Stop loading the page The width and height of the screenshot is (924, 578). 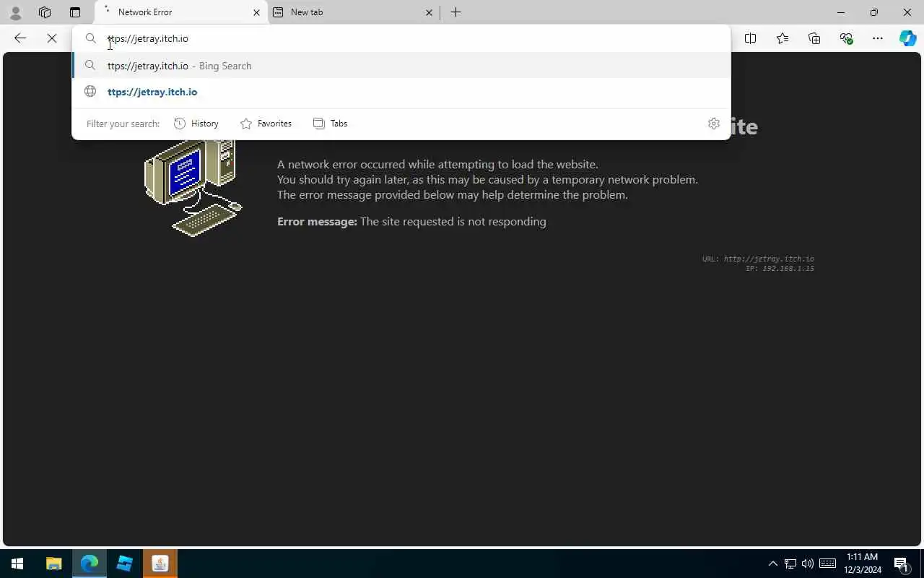click(52, 38)
